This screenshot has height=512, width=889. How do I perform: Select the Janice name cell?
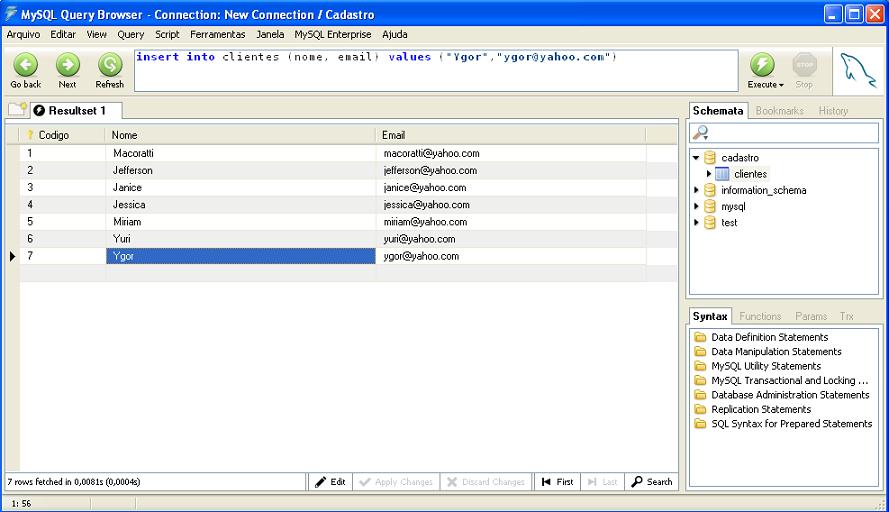[x=240, y=187]
